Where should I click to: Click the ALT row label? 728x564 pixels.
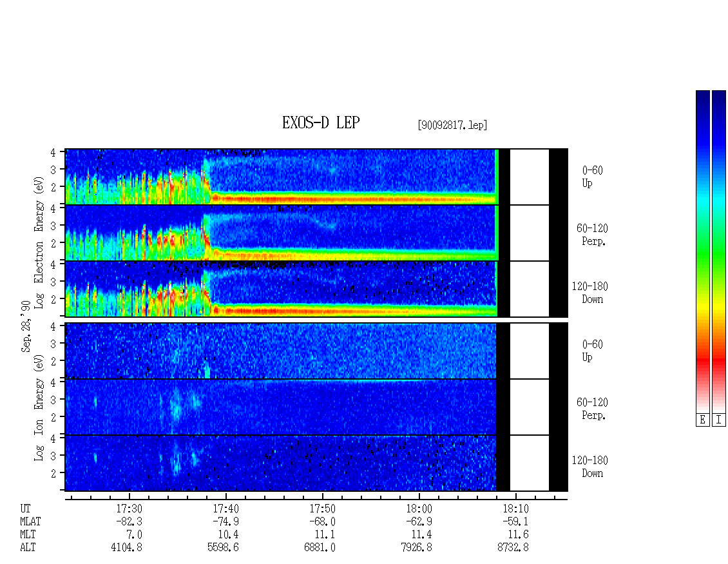28,547
